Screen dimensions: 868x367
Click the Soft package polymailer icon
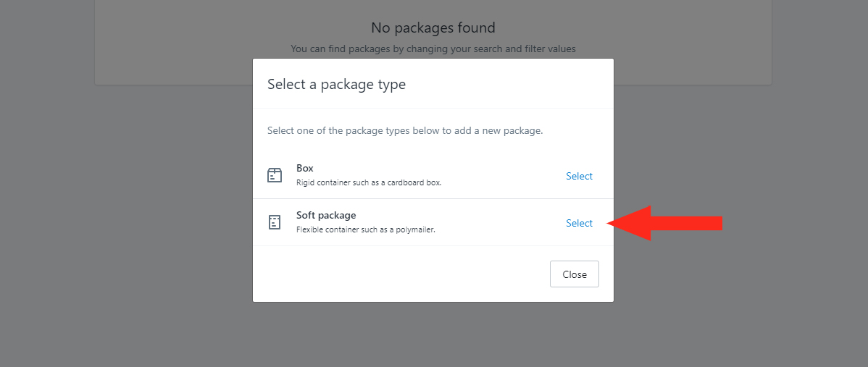(x=275, y=222)
